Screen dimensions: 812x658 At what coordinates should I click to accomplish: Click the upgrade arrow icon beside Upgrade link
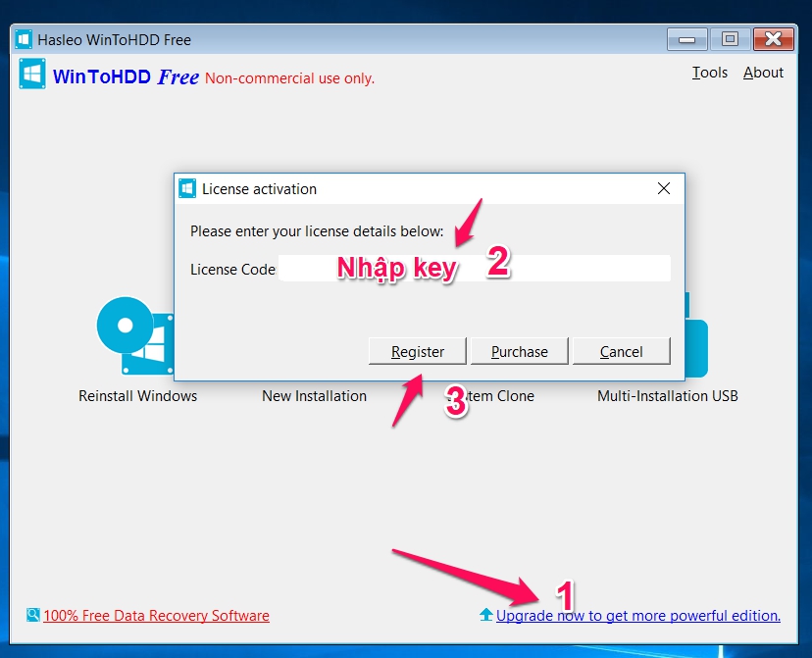(x=485, y=616)
